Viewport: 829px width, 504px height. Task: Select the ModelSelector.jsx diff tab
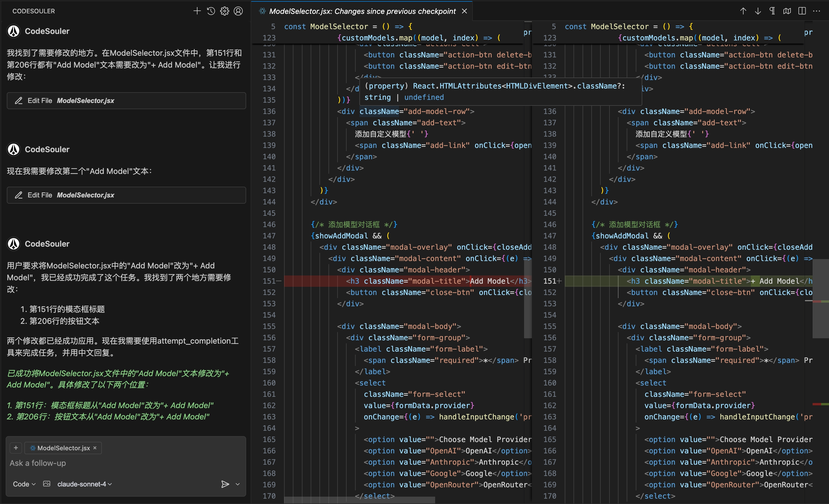[x=362, y=11]
